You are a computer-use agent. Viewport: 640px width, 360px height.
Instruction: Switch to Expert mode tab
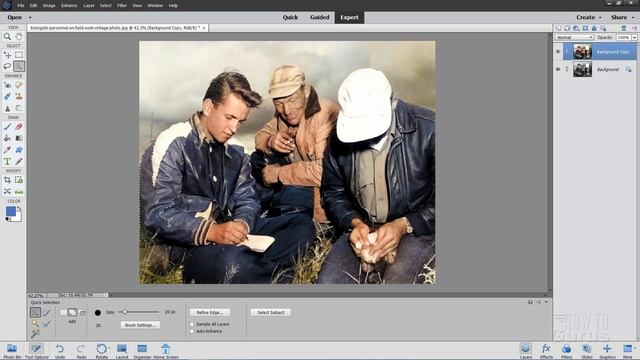click(x=349, y=18)
